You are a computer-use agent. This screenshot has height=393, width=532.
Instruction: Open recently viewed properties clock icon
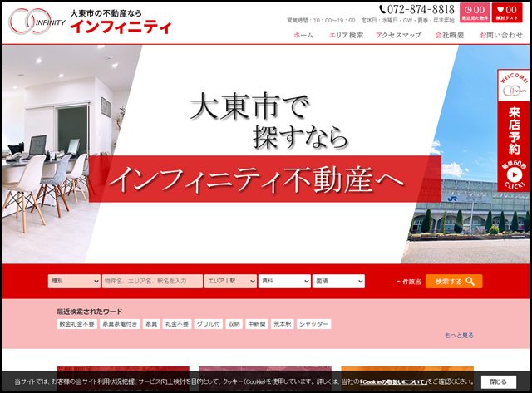pos(469,9)
